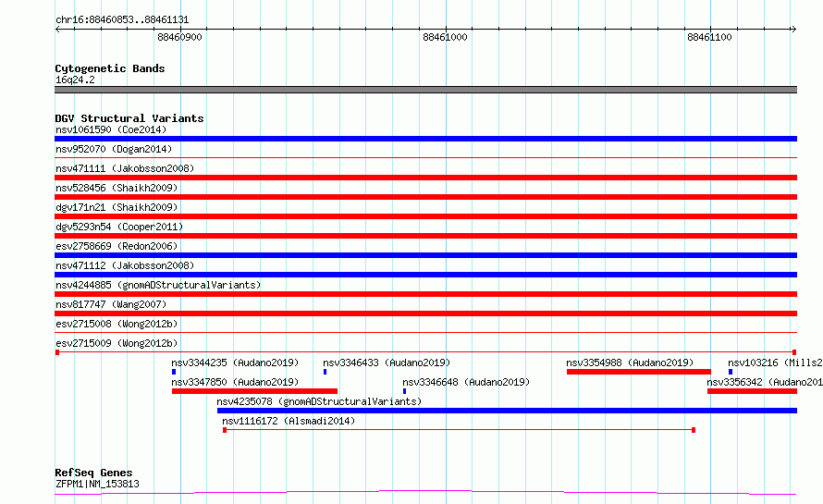
Task: Click the gray 16q24.2 cytogenetic band bar
Action: click(425, 90)
